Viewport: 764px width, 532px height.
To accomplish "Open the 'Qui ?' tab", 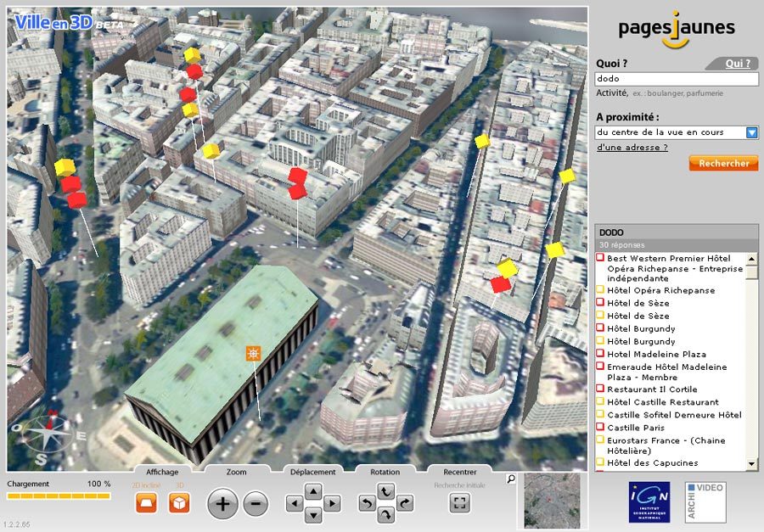I will [737, 64].
